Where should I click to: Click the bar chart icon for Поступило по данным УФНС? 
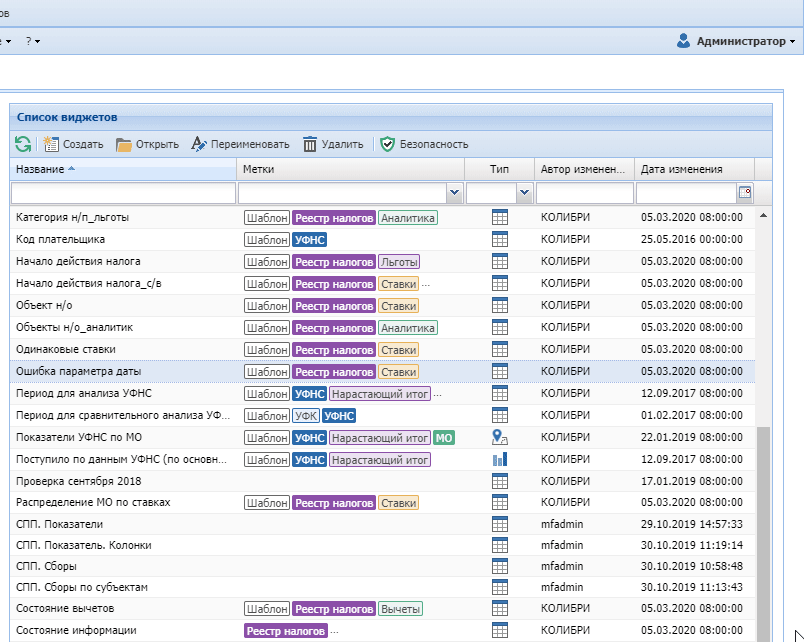click(x=499, y=459)
